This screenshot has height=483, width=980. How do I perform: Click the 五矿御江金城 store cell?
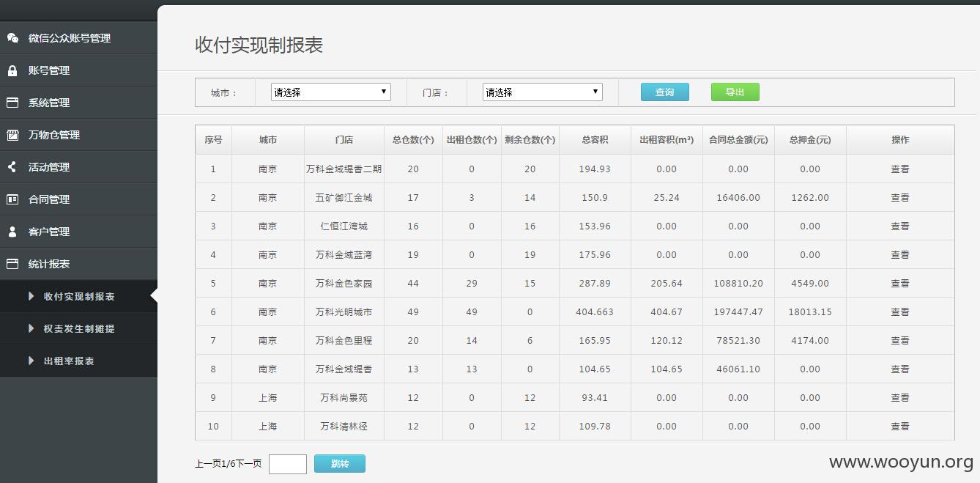click(344, 197)
